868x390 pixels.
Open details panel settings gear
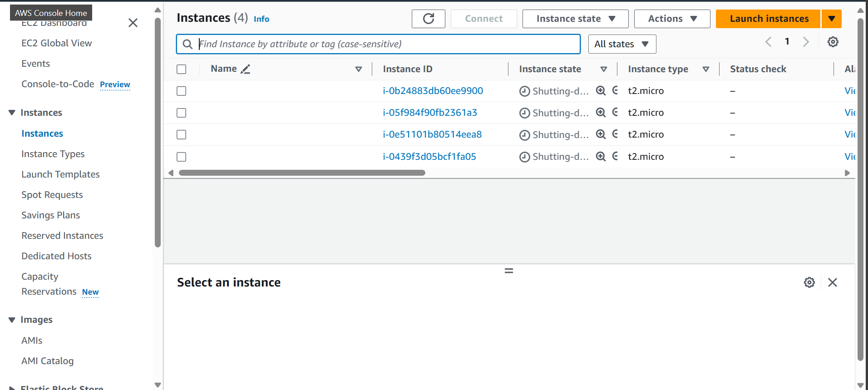809,282
